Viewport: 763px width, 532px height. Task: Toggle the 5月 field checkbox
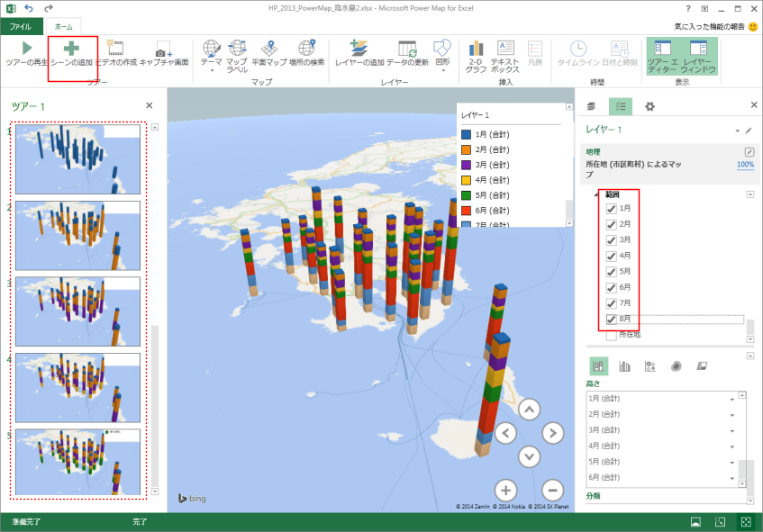[612, 270]
